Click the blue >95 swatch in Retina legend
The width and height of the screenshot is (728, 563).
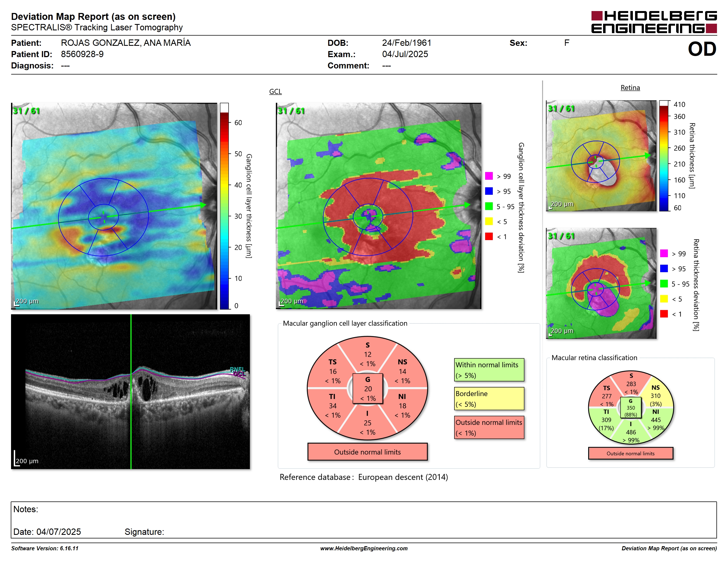click(x=664, y=269)
